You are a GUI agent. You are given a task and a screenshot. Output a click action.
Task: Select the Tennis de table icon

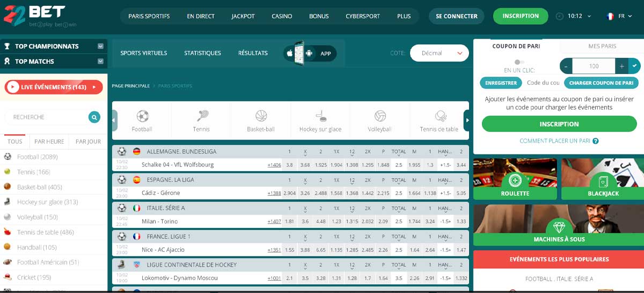[440, 116]
